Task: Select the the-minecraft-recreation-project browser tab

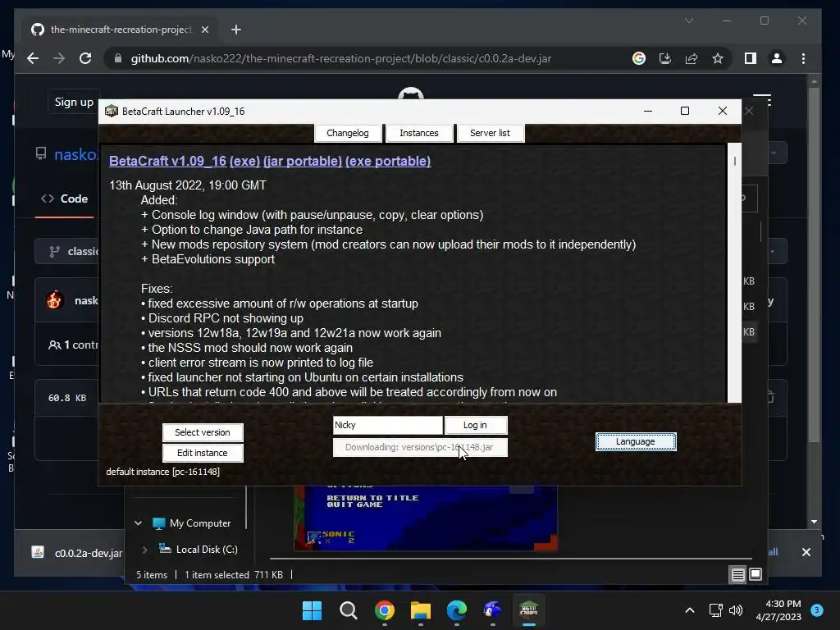Action: tap(120, 30)
